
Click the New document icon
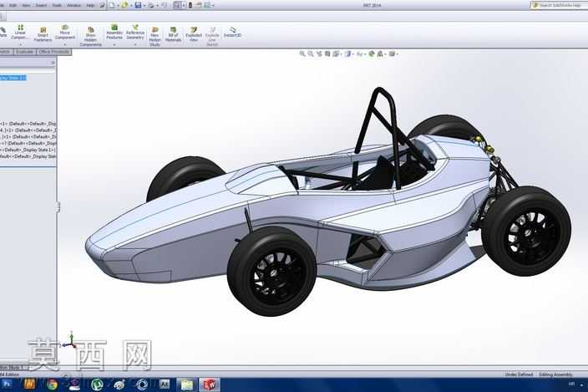[x=112, y=5]
